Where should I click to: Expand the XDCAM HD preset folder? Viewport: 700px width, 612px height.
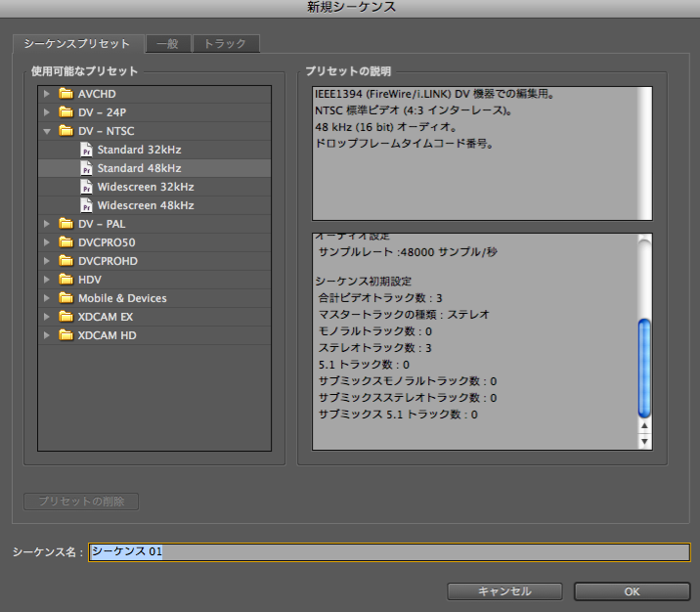(x=46, y=335)
